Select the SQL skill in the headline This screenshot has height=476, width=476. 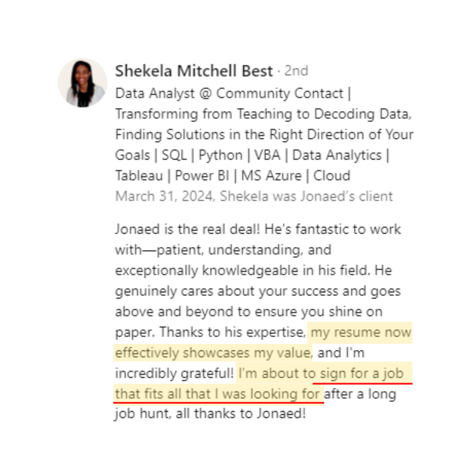tap(174, 155)
